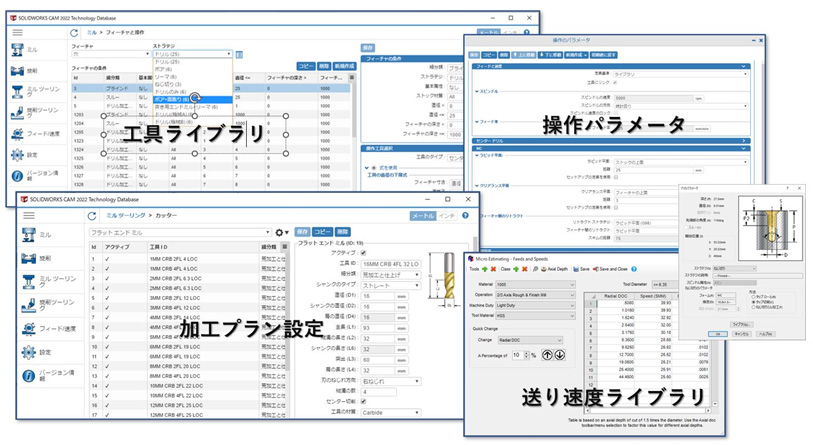The height and width of the screenshot is (445, 813).
Task: Toggle アクティブ checkbox in cutter details
Action: coord(363,253)
